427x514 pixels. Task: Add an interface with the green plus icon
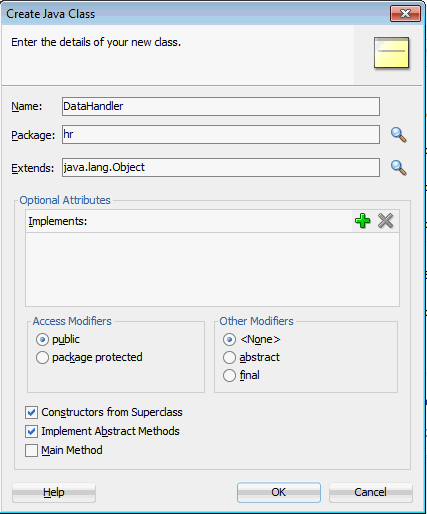(363, 221)
